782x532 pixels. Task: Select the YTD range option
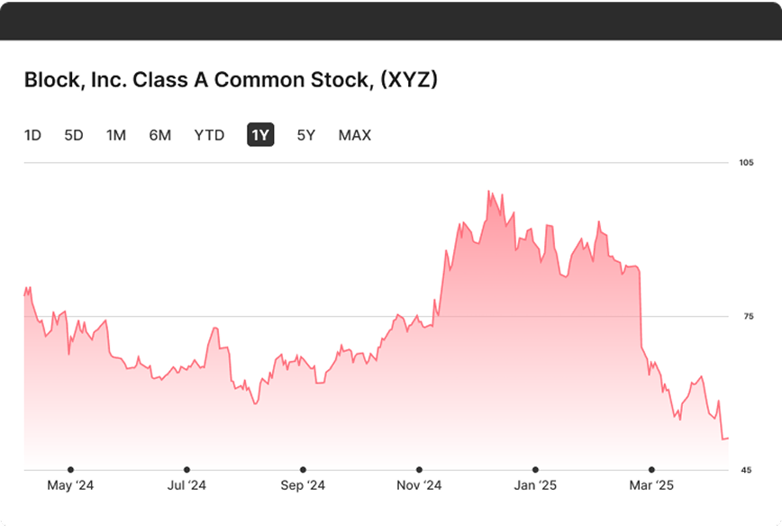pos(209,135)
